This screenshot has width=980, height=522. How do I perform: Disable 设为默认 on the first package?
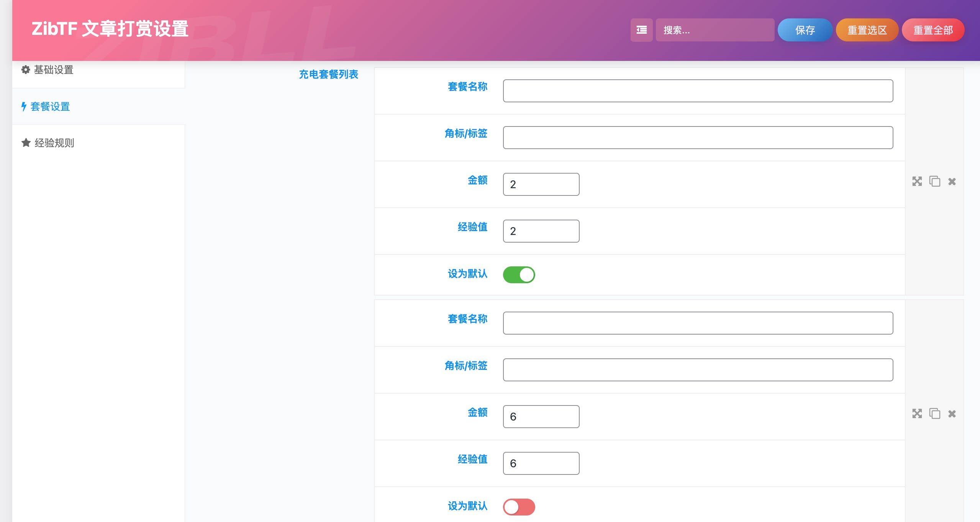tap(519, 274)
